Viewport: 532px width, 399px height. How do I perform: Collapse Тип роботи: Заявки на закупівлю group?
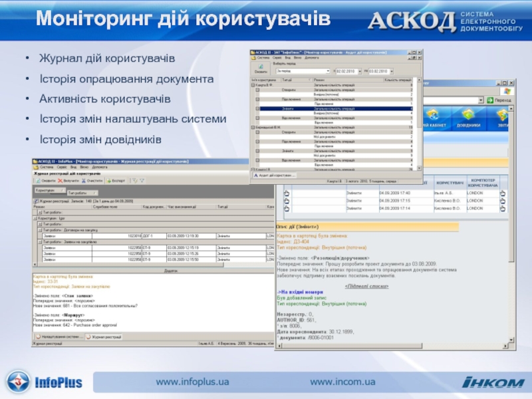click(40, 242)
